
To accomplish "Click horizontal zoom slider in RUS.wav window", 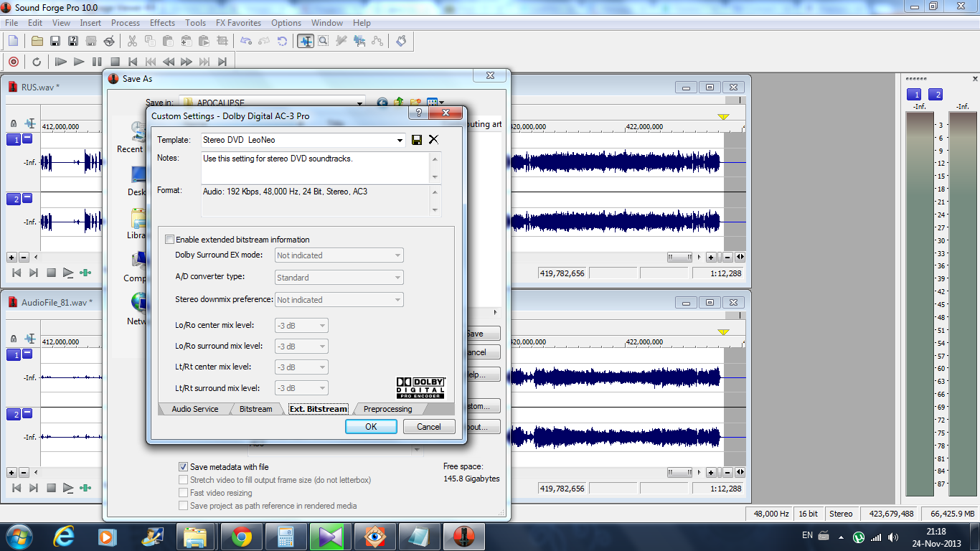I will point(679,257).
